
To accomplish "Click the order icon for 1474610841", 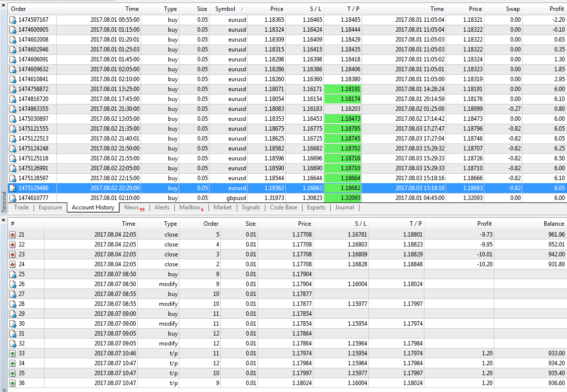I will click(x=13, y=79).
